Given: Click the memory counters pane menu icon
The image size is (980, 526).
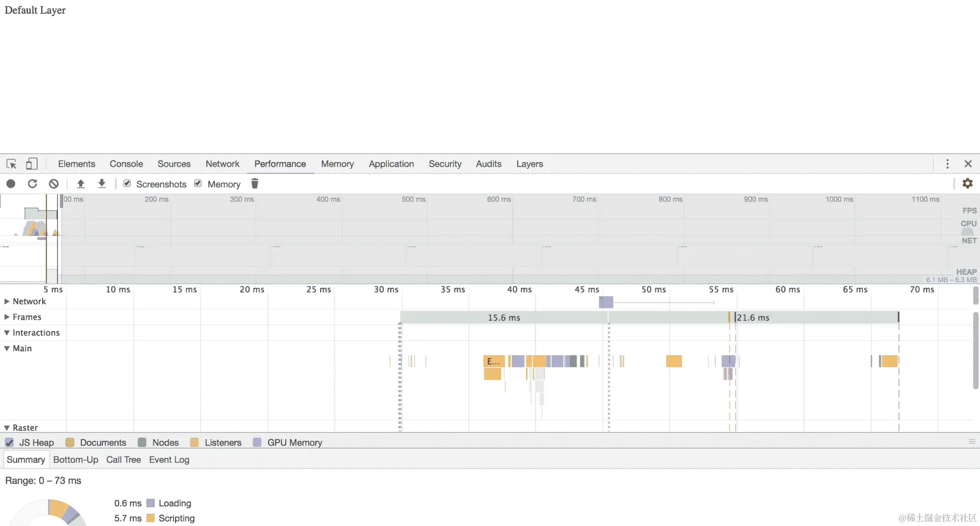Looking at the screenshot, I should tap(972, 442).
